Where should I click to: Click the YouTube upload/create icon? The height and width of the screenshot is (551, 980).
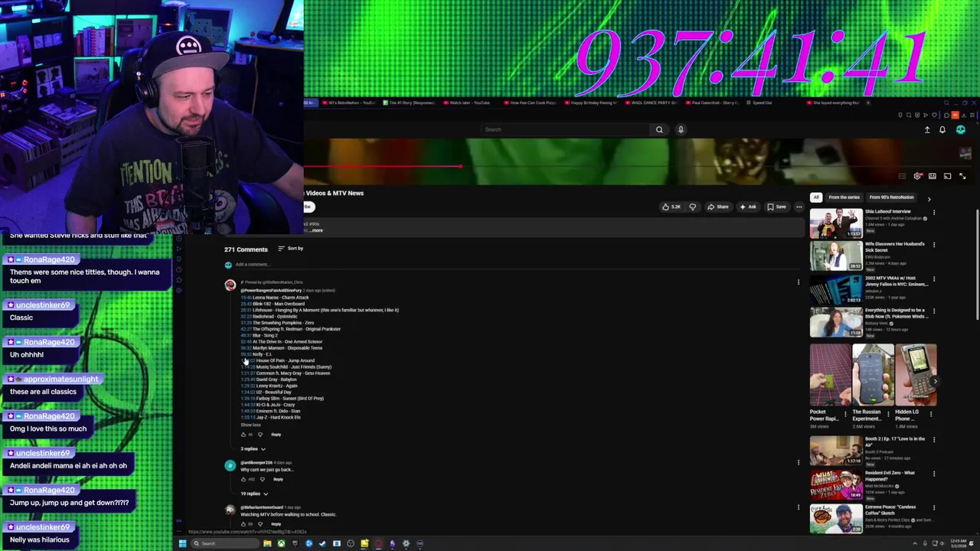927,129
